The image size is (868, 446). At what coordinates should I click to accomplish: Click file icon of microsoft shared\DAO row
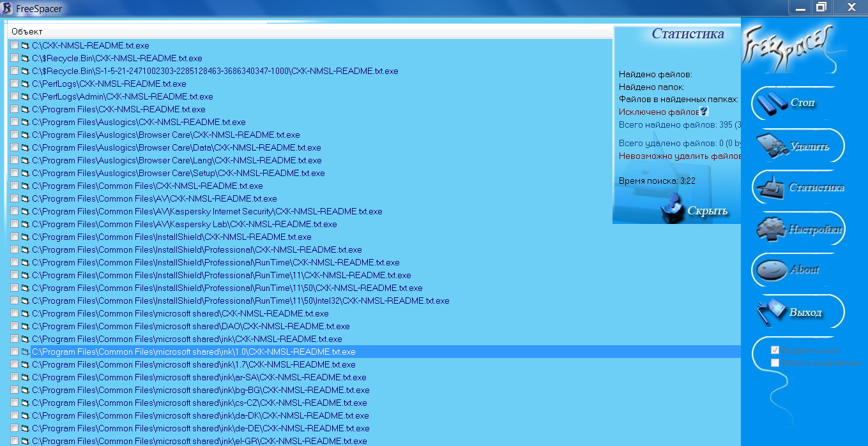[25, 326]
